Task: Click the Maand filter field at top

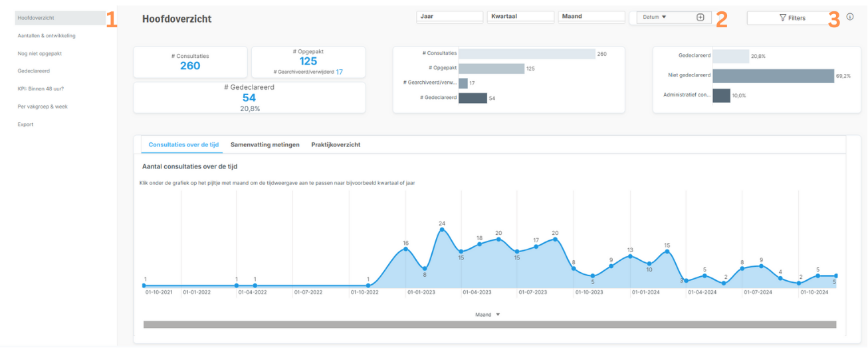Action: [x=591, y=17]
